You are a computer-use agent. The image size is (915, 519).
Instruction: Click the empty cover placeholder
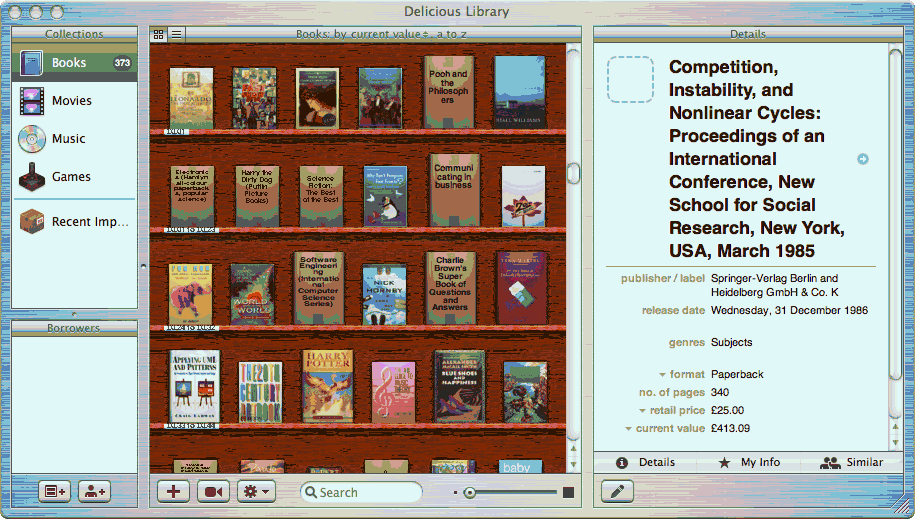pos(630,79)
